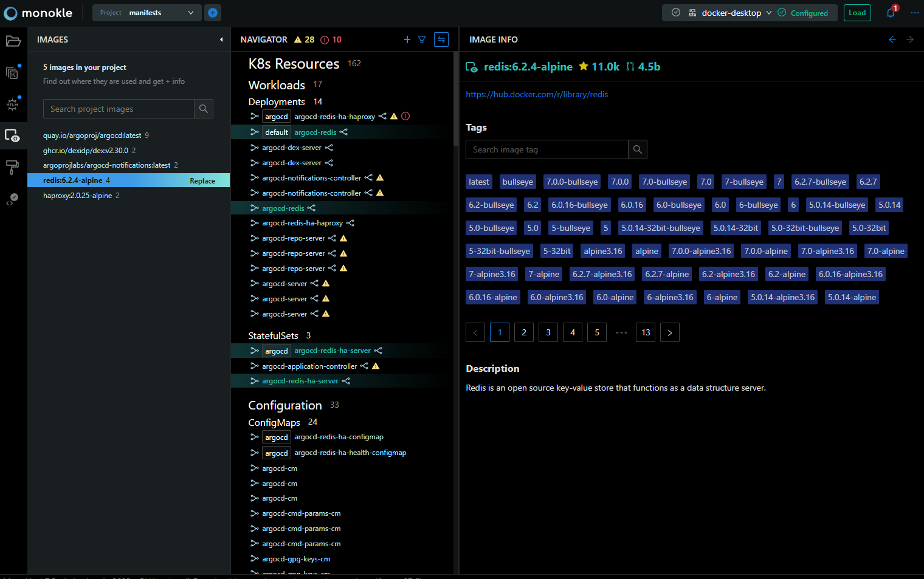Click the bullseye tag
The height and width of the screenshot is (579, 924).
click(518, 182)
